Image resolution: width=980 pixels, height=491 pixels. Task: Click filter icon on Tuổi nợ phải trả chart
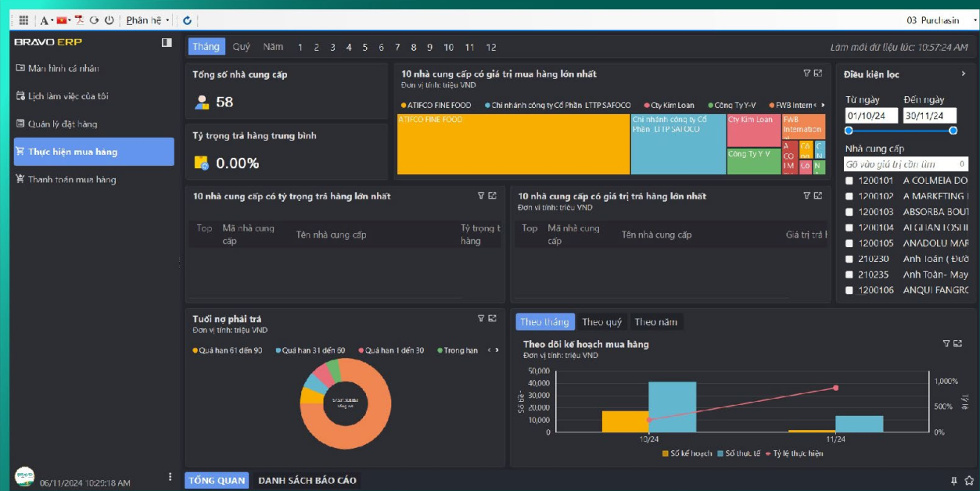point(481,318)
